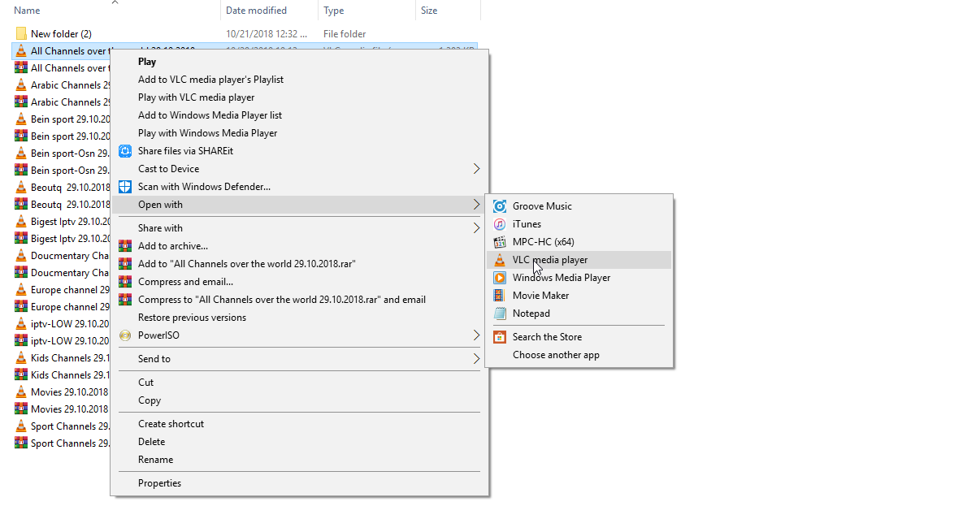Click WinRAR icon of Bein sport-Osn archive
The height and width of the screenshot is (506, 980).
point(21,171)
